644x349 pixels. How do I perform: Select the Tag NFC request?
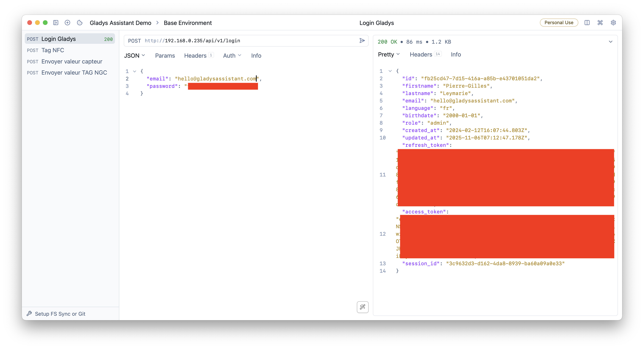point(53,50)
